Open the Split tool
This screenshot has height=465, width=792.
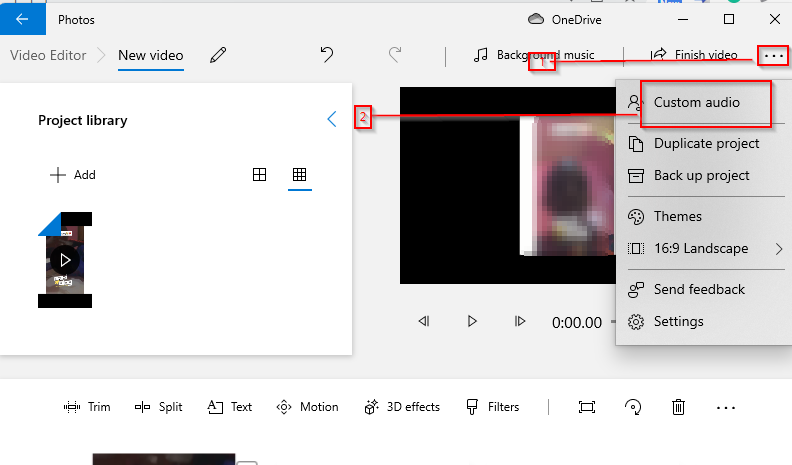(159, 407)
